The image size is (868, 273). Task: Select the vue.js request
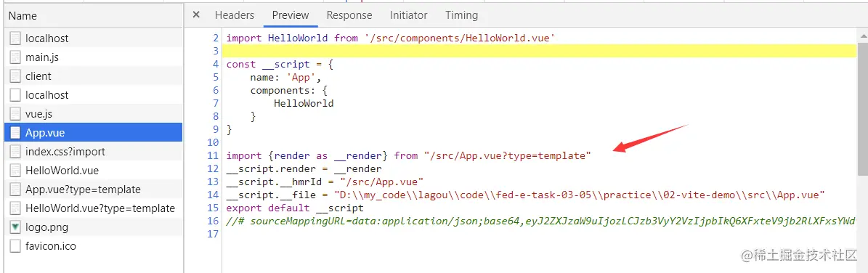(x=94, y=113)
